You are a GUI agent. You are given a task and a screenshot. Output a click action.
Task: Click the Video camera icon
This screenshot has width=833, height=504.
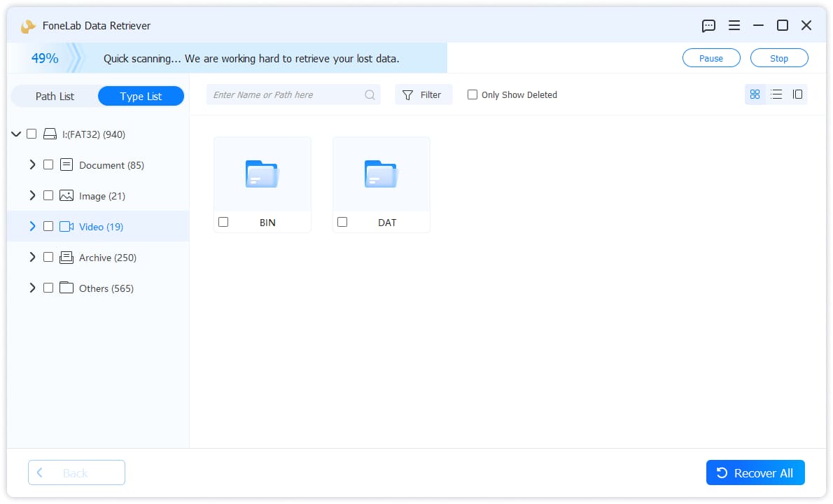click(66, 226)
